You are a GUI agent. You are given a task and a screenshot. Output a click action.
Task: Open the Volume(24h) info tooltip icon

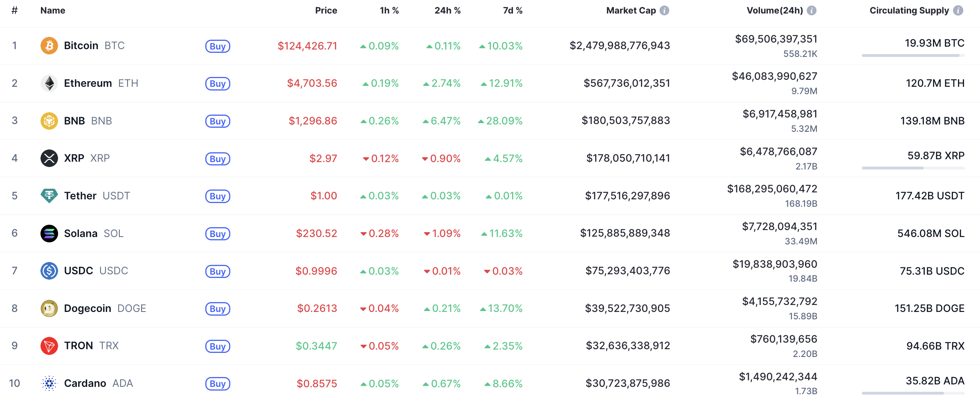pos(811,11)
